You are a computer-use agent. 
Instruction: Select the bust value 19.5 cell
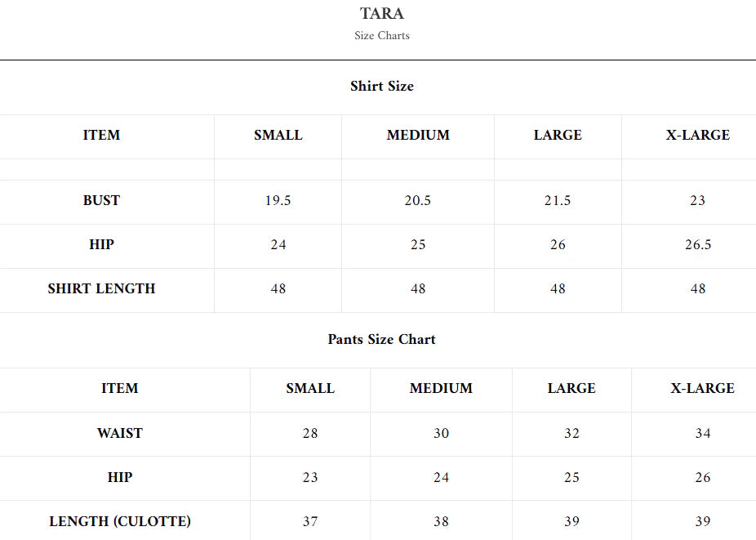tap(278, 200)
